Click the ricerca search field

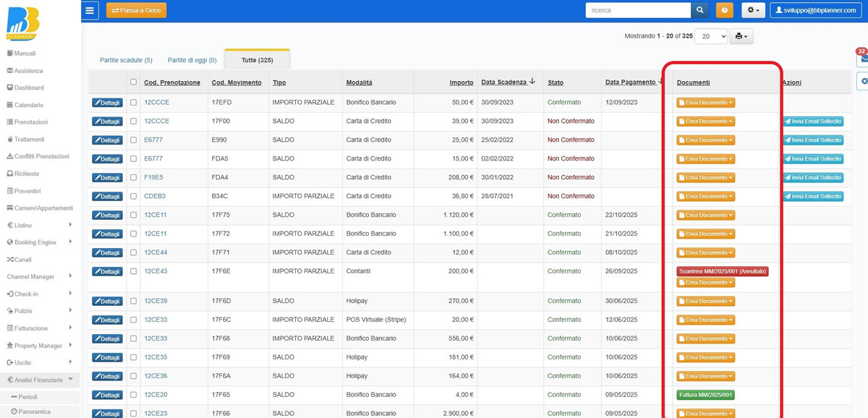[x=637, y=10]
